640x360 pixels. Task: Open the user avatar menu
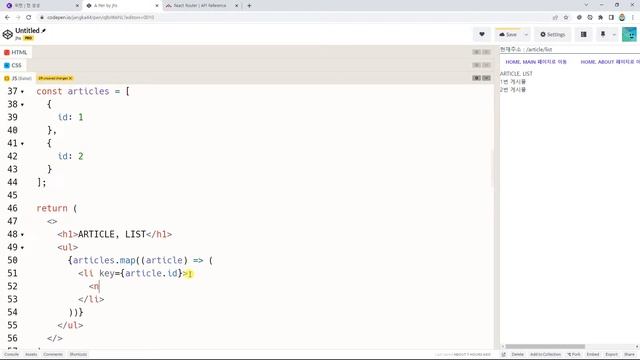[x=629, y=35]
